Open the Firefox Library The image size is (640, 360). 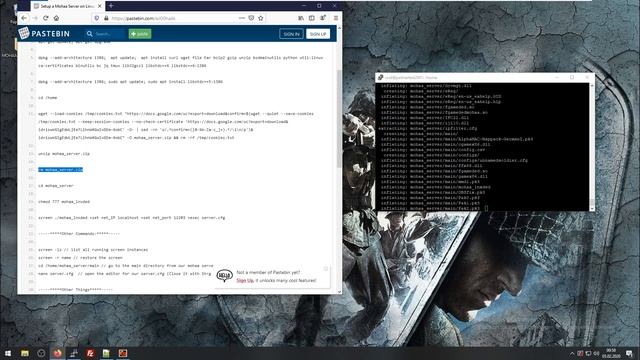[x=301, y=18]
